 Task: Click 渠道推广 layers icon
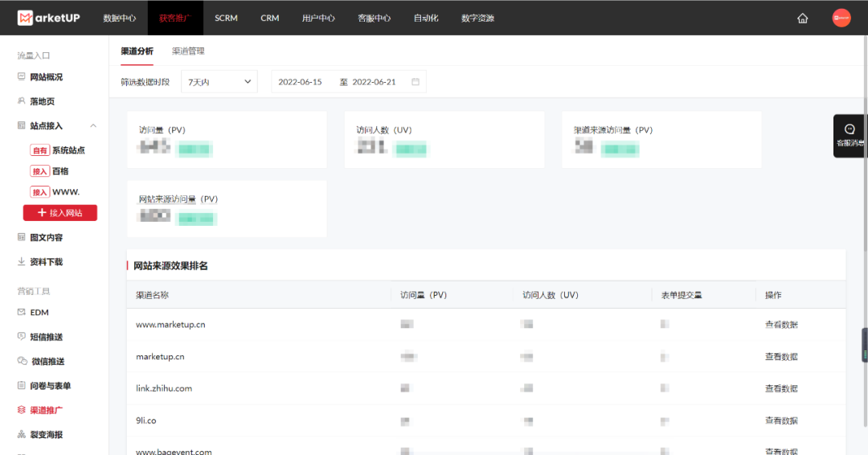21,410
